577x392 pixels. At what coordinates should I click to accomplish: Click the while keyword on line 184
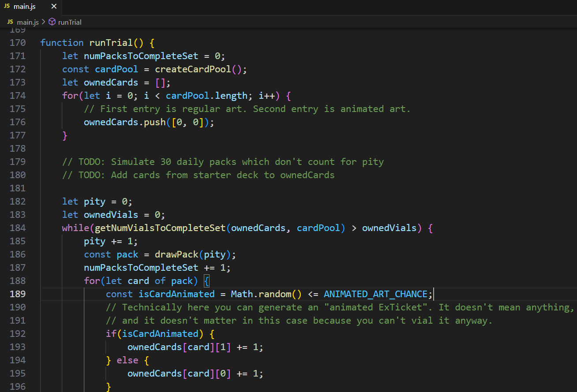tap(75, 228)
